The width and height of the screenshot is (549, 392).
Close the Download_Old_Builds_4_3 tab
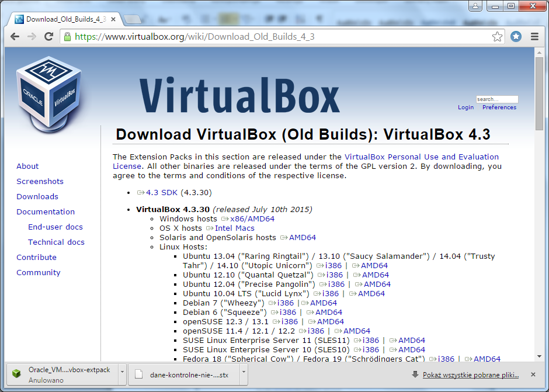coord(113,19)
